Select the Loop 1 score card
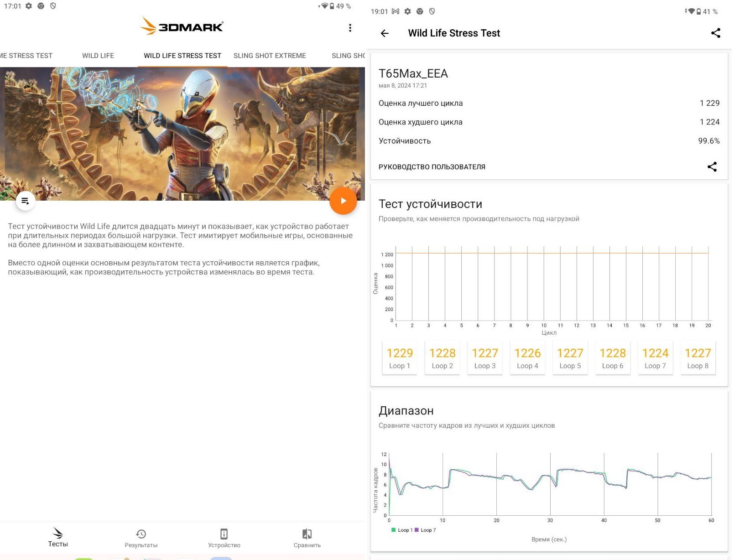The width and height of the screenshot is (750, 560). (x=400, y=358)
